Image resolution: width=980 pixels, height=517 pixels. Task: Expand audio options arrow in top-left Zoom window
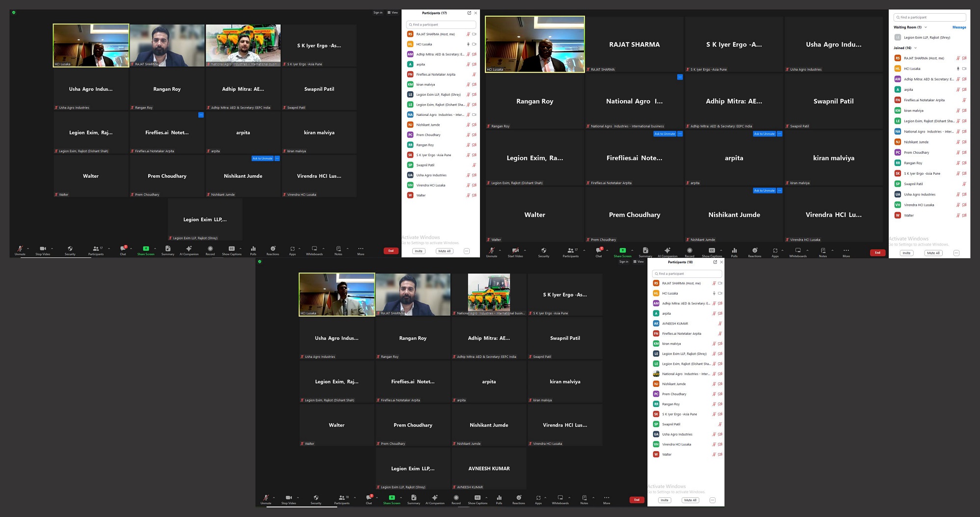click(x=28, y=248)
